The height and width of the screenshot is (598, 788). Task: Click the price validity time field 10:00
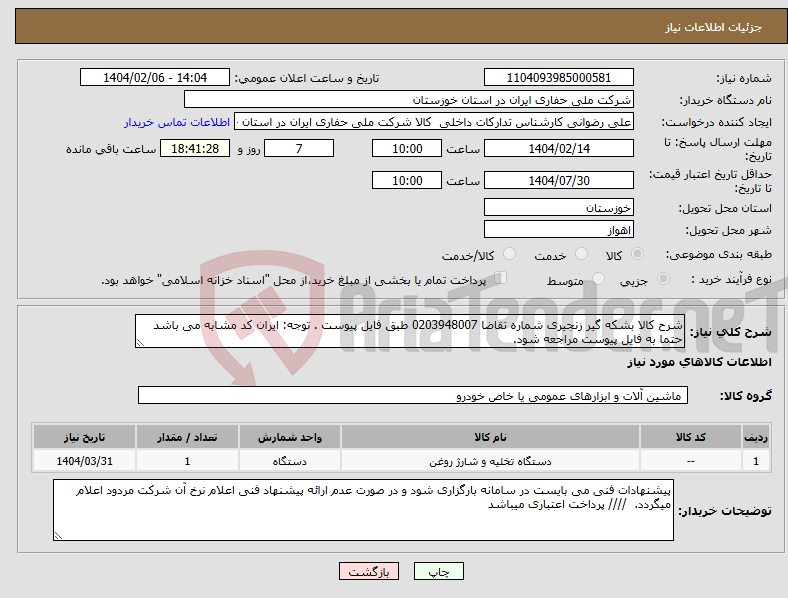407,180
